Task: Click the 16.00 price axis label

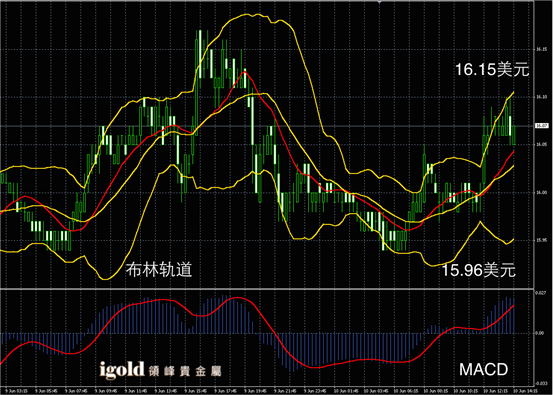Action: click(541, 193)
